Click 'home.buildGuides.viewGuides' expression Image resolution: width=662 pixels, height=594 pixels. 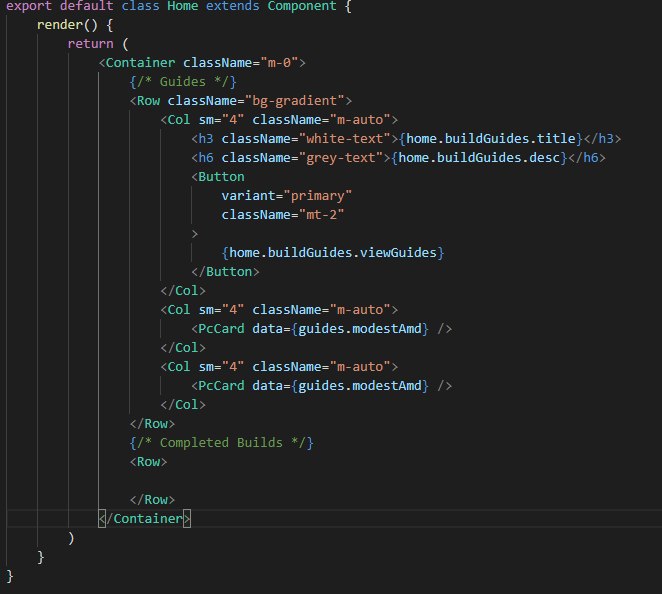(x=333, y=253)
